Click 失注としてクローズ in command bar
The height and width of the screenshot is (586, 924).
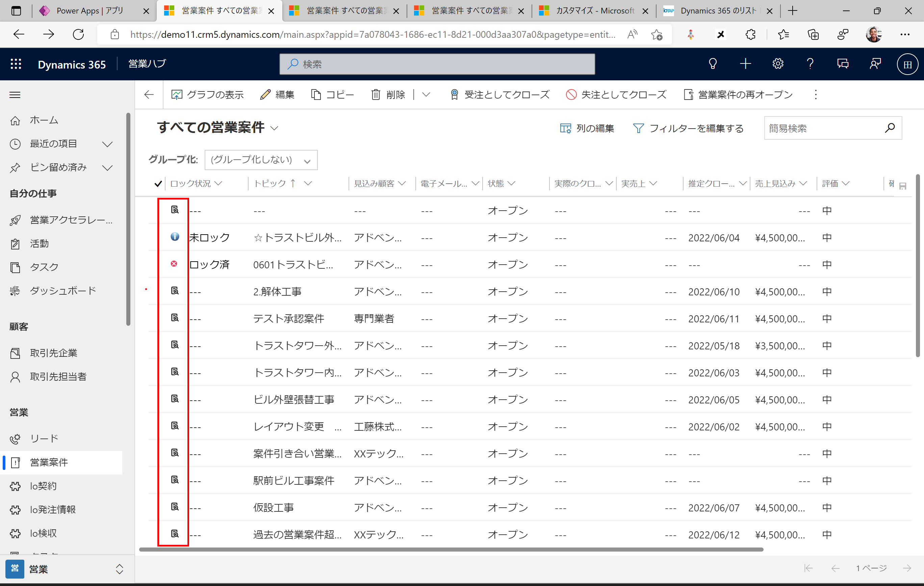coord(616,95)
